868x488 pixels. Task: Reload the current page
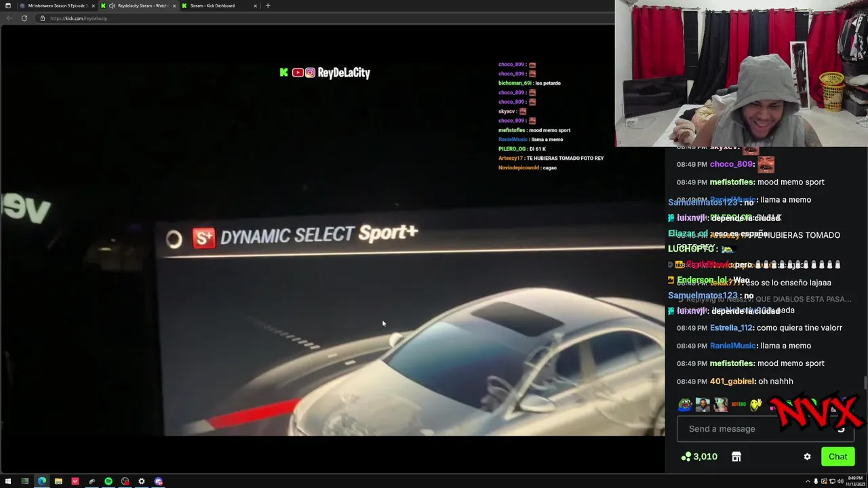pyautogui.click(x=24, y=18)
